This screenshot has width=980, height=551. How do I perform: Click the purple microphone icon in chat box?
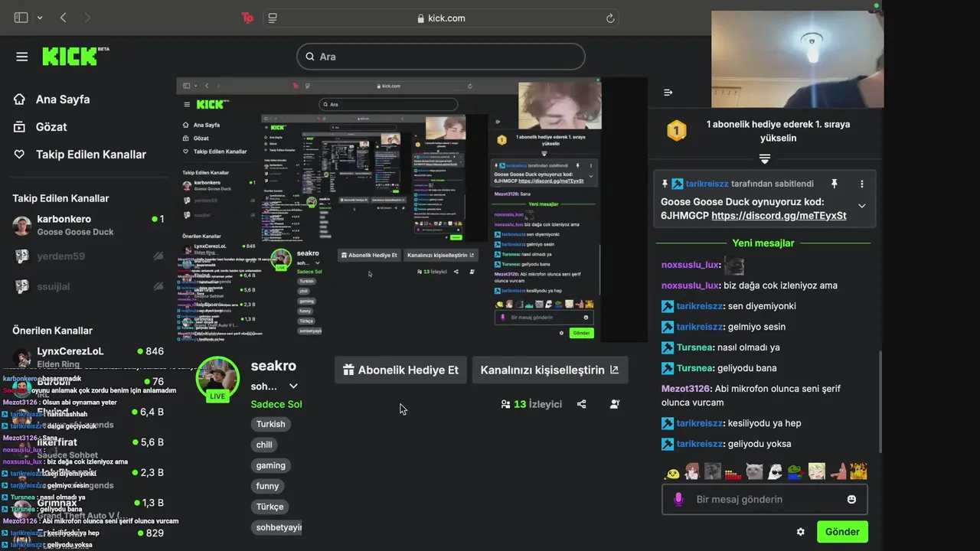(678, 499)
